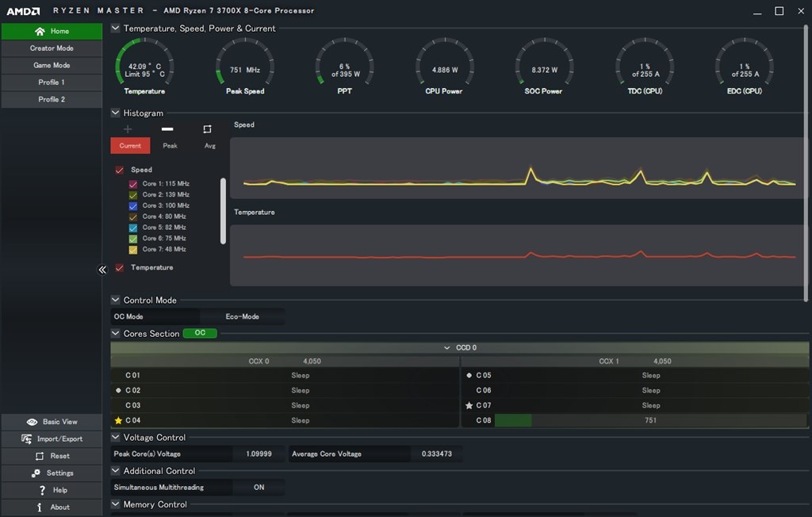Click the core list scrollbar in Histogram

[223, 212]
